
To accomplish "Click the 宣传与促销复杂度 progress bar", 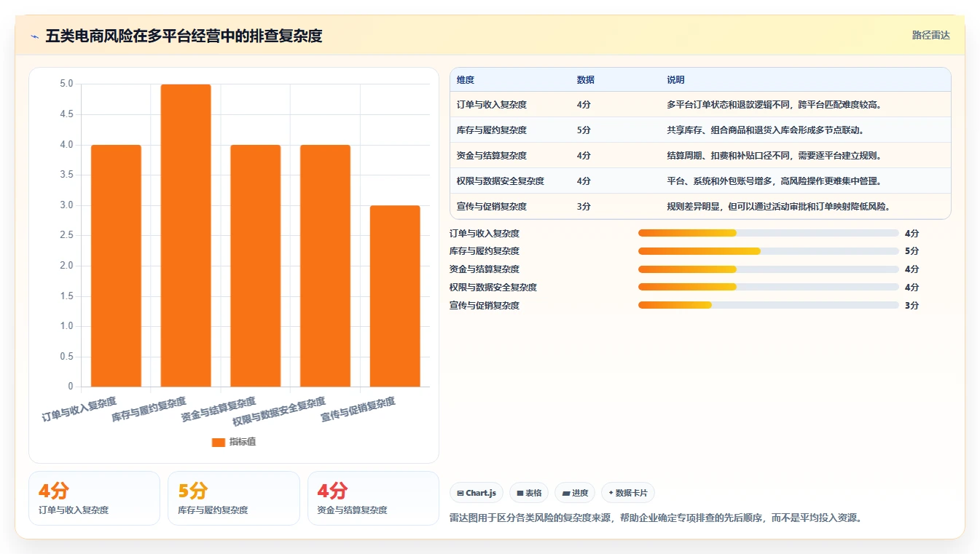I will [768, 305].
